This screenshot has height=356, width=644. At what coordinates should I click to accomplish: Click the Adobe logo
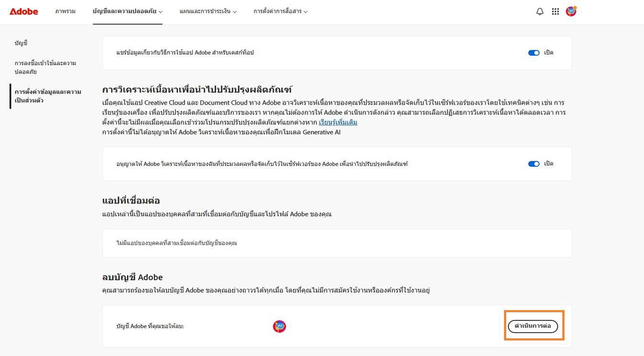(23, 12)
